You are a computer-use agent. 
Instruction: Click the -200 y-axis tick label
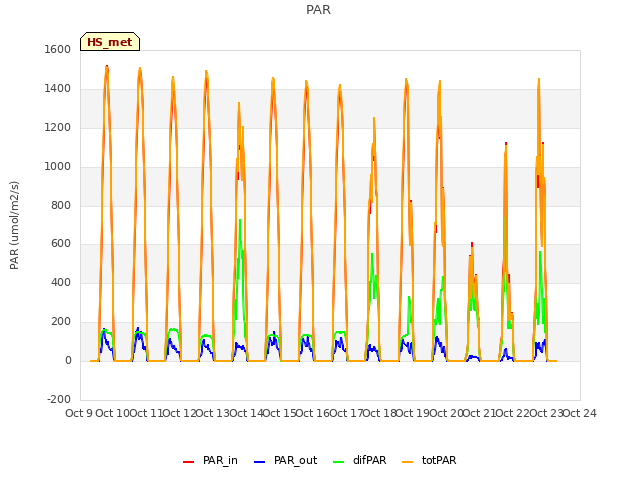click(x=59, y=399)
